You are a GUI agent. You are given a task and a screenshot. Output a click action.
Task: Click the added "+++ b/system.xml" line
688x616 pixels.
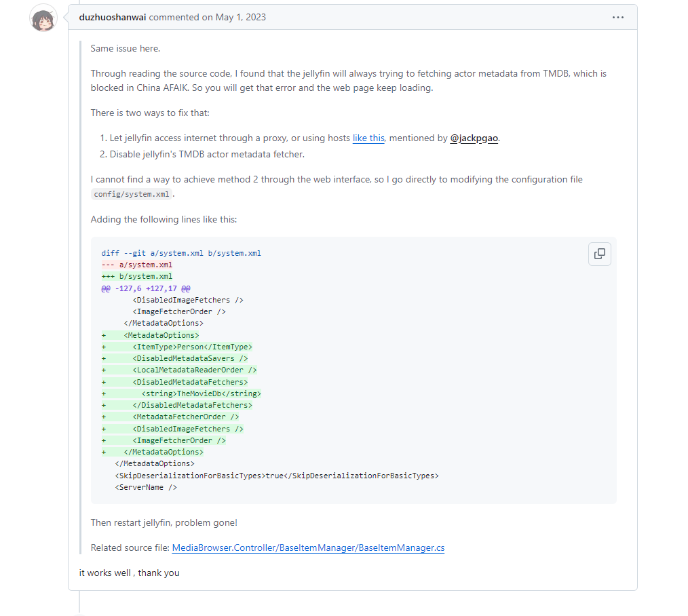pyautogui.click(x=136, y=276)
